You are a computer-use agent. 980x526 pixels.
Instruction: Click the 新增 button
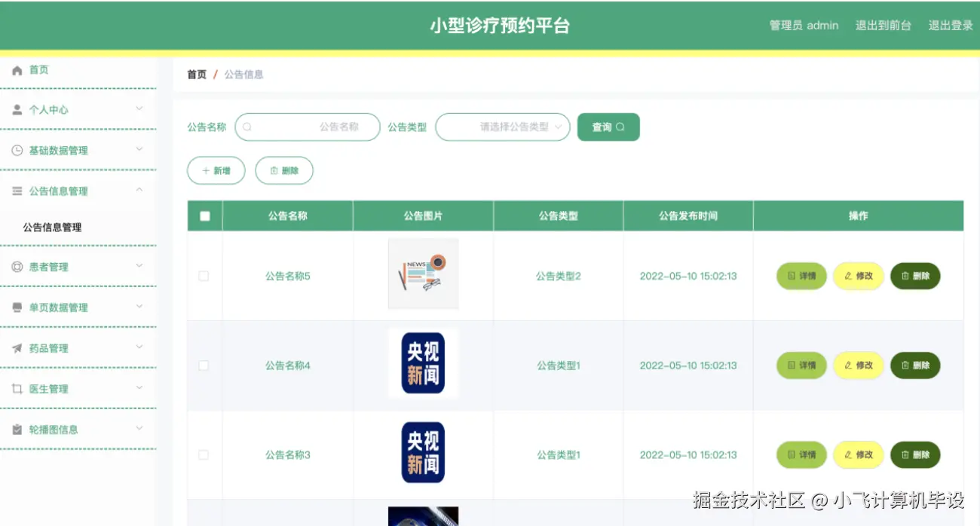tap(216, 171)
